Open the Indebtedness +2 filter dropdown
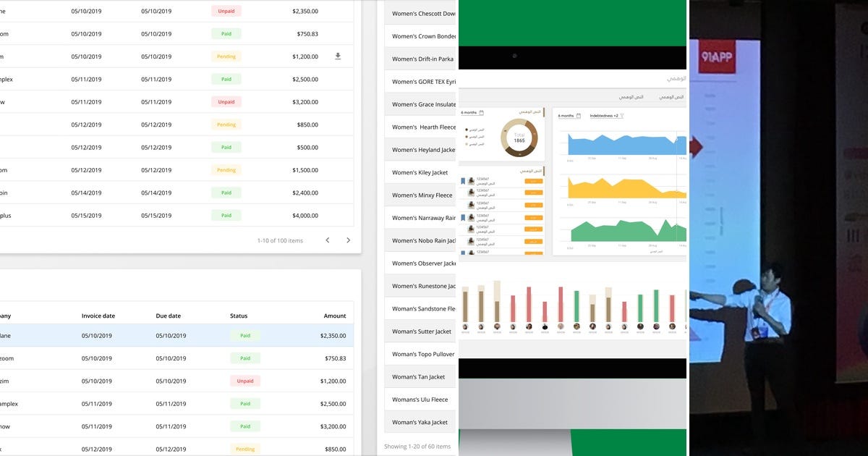868x456 pixels. (x=605, y=116)
